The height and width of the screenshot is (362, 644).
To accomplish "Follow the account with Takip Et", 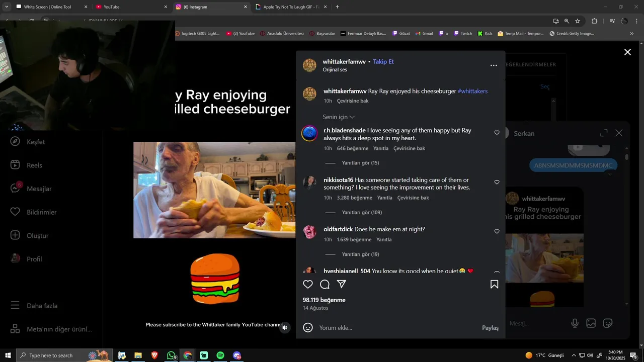I will [x=383, y=61].
